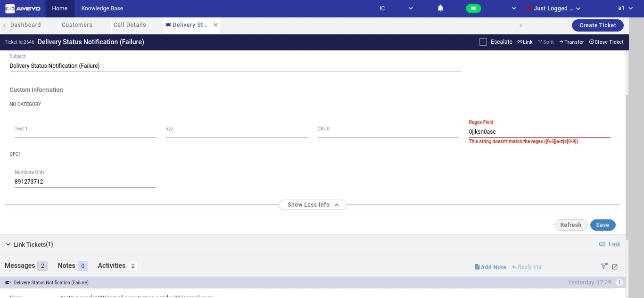This screenshot has width=644, height=298.
Task: Transfer the ticket
Action: click(x=571, y=42)
